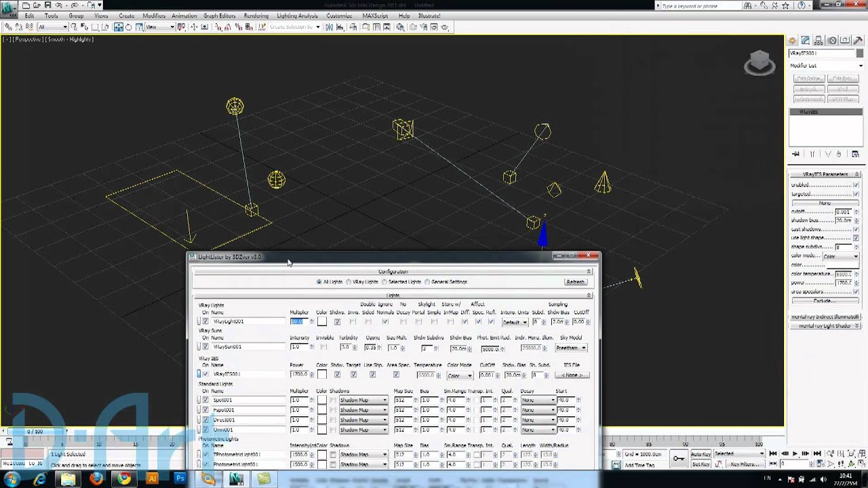Click the Open File icon in quick access toolbar
Screen dimensions: 868x488
tap(36, 5)
